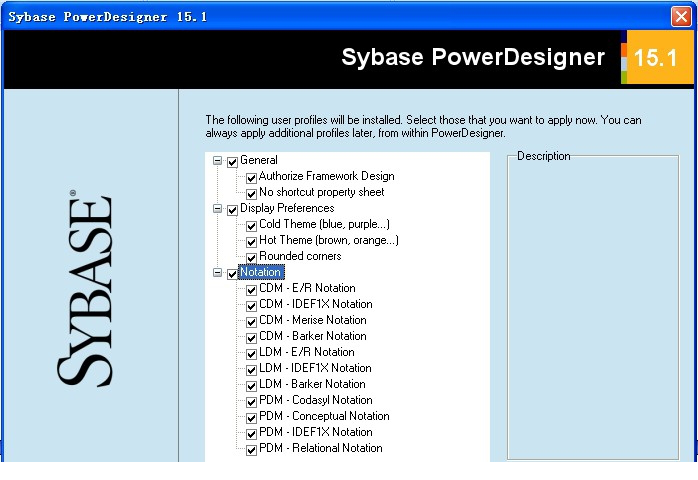Toggle PDM - Codasyl Notation checkbox
Image resolution: width=698 pixels, height=480 pixels.
252,402
